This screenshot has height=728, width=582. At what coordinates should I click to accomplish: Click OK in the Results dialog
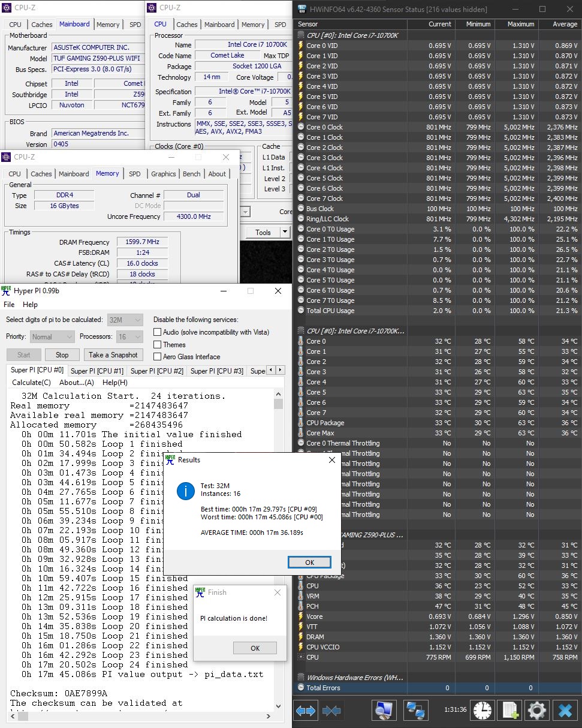point(309,562)
